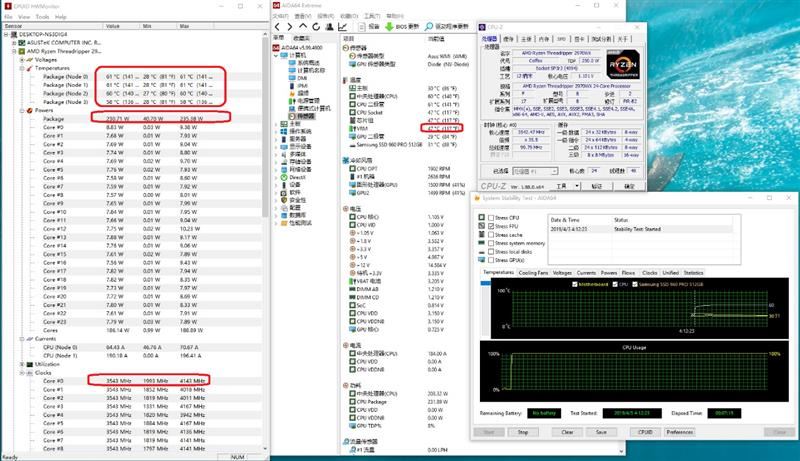Click the ASUSTeK motherboard icon in HWMonitor
This screenshot has height=461, width=800.
pos(22,43)
